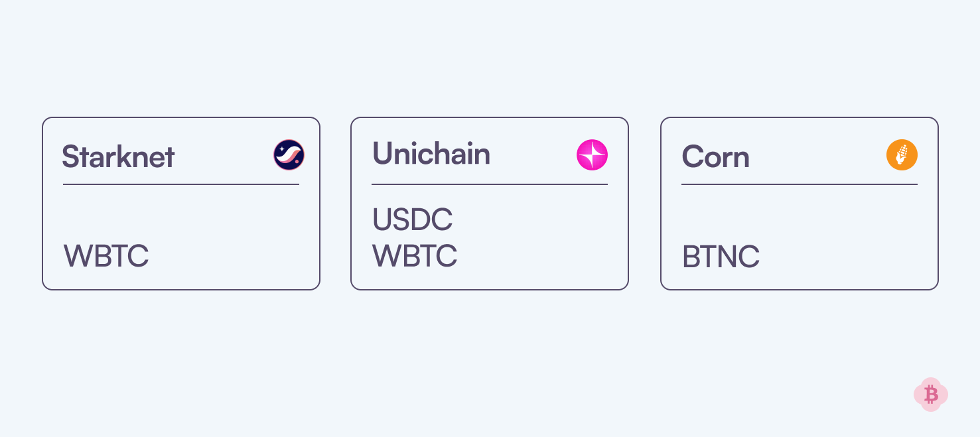Select the Starknet heading text
The image size is (980, 437).
coord(118,157)
